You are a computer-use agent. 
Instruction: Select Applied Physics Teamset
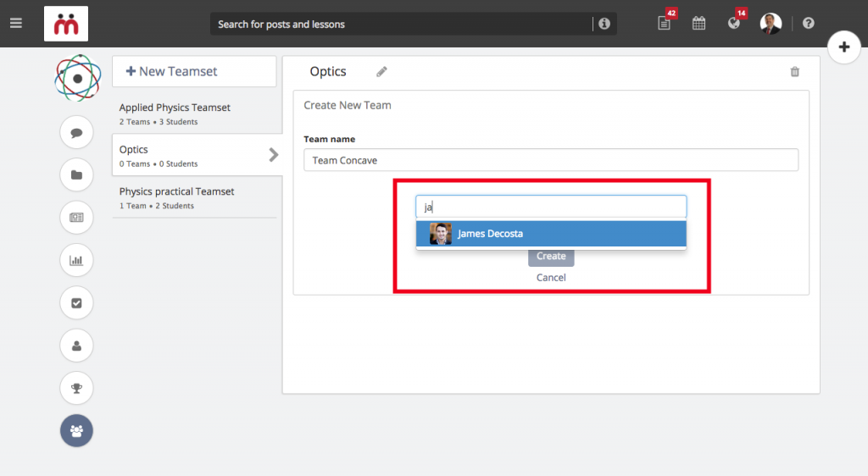point(194,113)
